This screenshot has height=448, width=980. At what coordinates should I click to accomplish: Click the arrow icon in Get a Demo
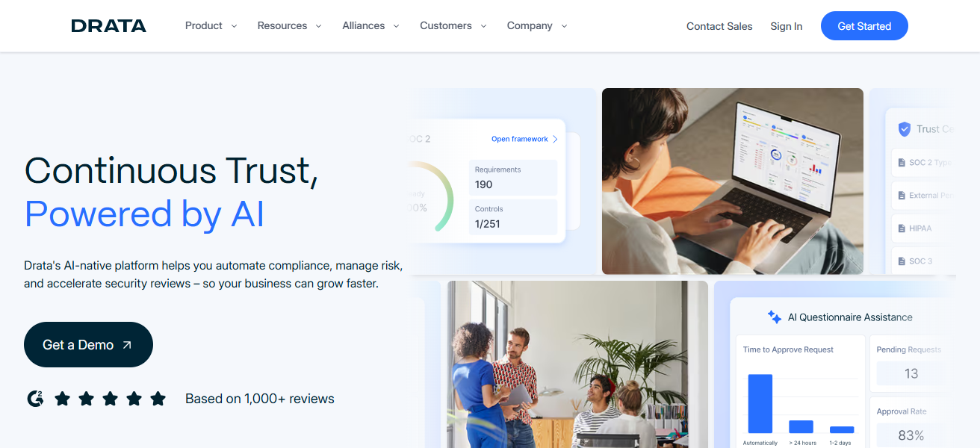coord(127,345)
